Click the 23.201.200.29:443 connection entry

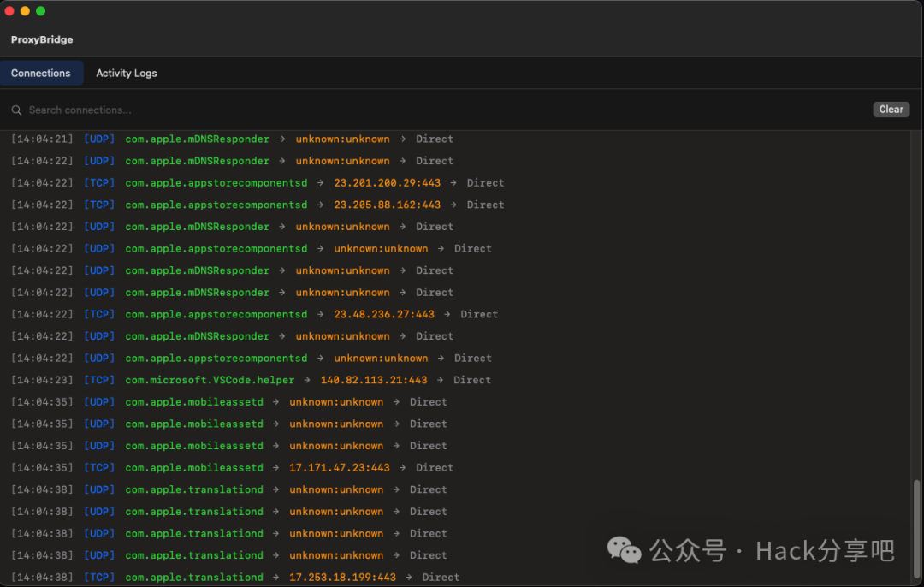tap(388, 183)
